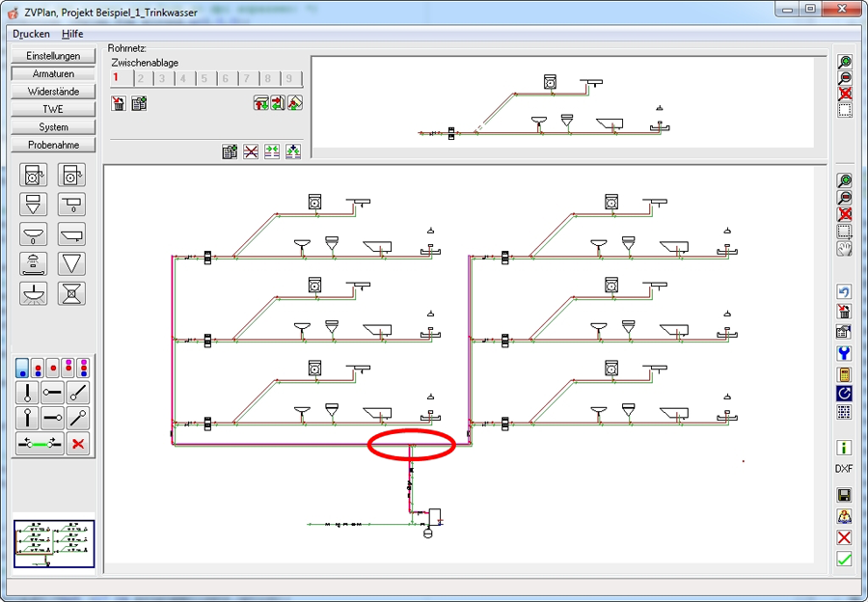Select the red and blue dots pipe mode

tap(37, 368)
